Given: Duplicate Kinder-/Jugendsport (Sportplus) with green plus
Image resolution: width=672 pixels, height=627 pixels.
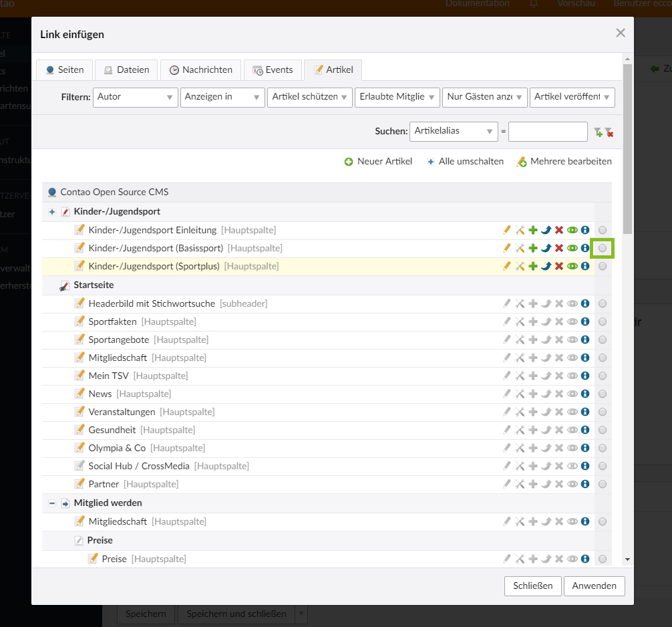Looking at the screenshot, I should [533, 266].
